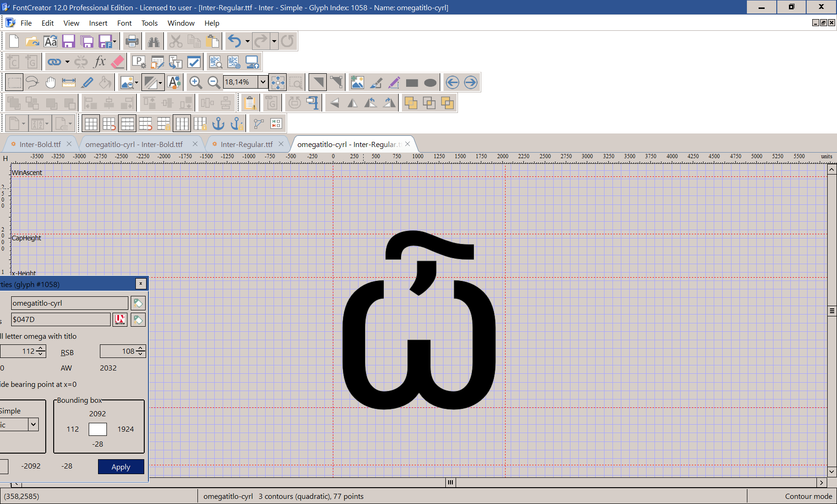Open the zoom percentage dropdown
Viewport: 837px width, 504px height.
click(x=263, y=82)
